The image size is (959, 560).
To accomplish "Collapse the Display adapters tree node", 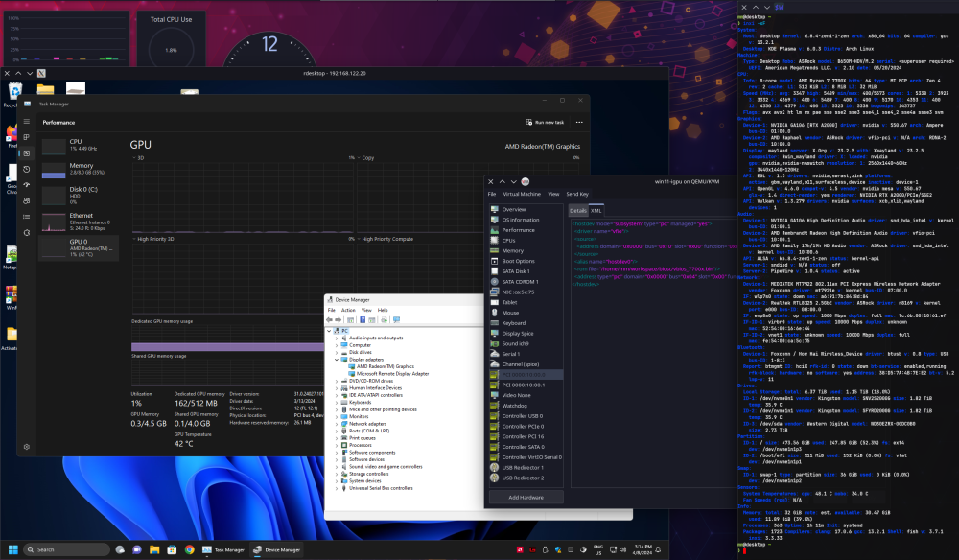I will pos(337,360).
